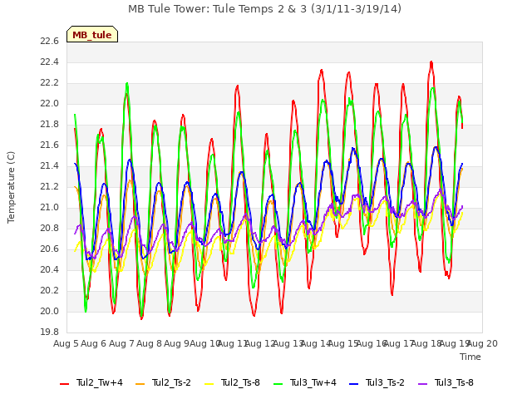Image resolution: width=532 pixels, height=399 pixels.
Task: Select the Tul3_Ts-2 legend label
Action: [385, 382]
